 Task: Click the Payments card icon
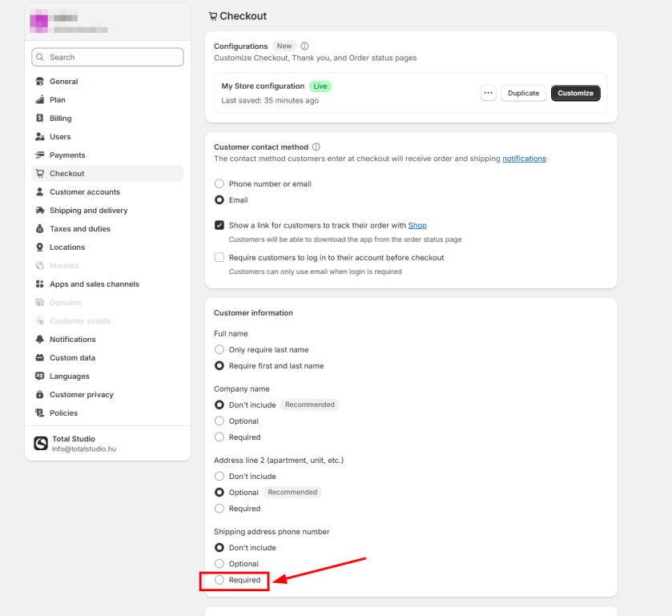click(x=40, y=155)
